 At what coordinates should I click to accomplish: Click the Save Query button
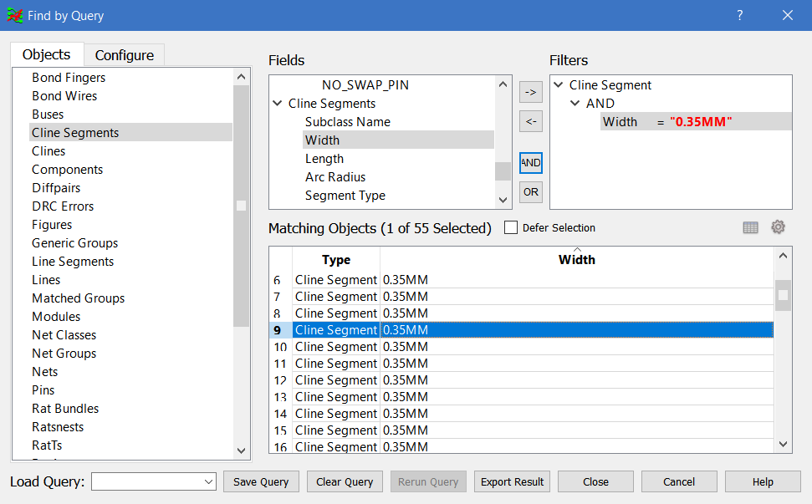pyautogui.click(x=261, y=481)
